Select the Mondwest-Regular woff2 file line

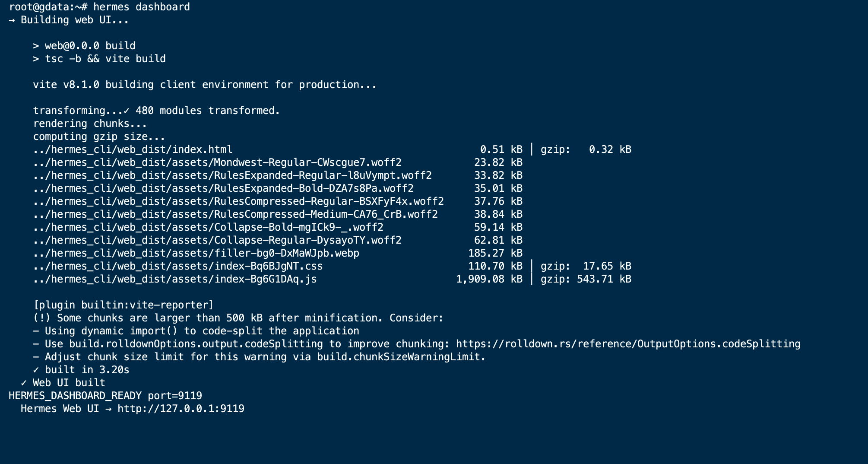tap(278, 162)
